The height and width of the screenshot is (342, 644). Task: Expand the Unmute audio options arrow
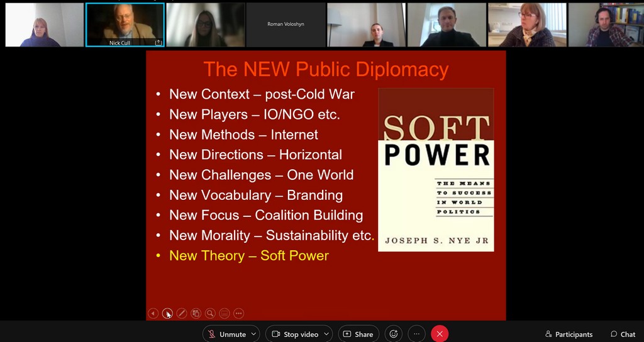coord(253,334)
